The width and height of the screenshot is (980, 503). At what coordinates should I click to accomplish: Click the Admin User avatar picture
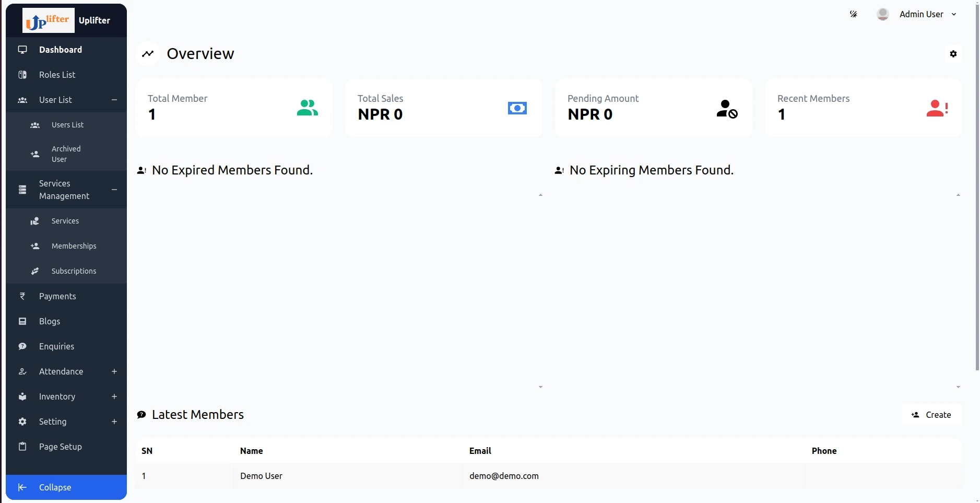882,14
